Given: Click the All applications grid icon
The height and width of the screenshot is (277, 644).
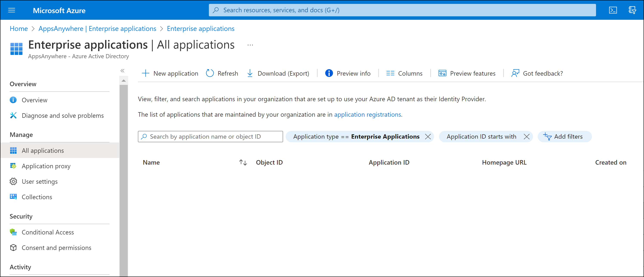Looking at the screenshot, I should 13,150.
